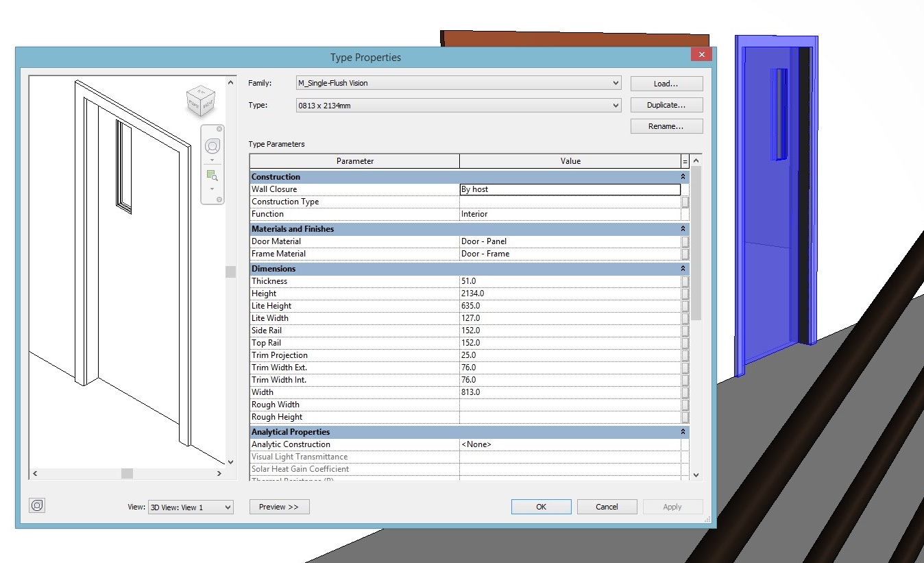
Task: Collapse the Dimensions parameter group
Action: (683, 269)
